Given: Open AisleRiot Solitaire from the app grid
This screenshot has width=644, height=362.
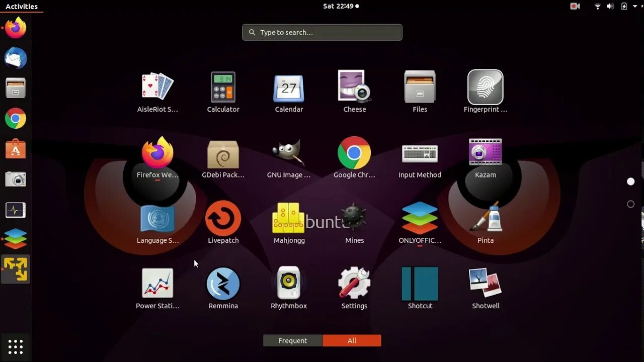Looking at the screenshot, I should (x=157, y=92).
